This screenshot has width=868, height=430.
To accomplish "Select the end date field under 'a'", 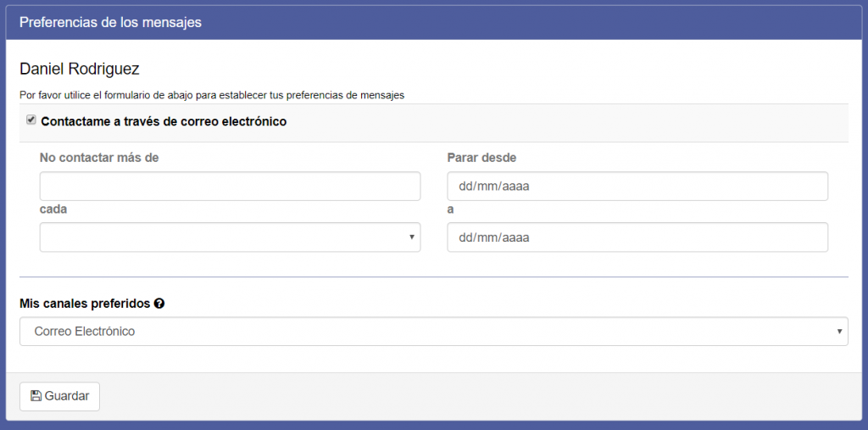I will click(637, 237).
